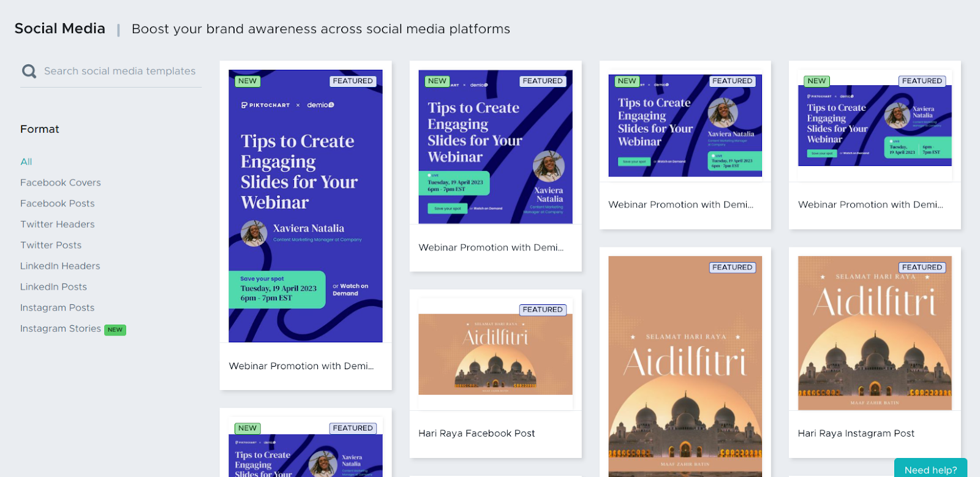
Task: Open the Hari Raya Instagram Post thumbnail
Action: coord(875,333)
